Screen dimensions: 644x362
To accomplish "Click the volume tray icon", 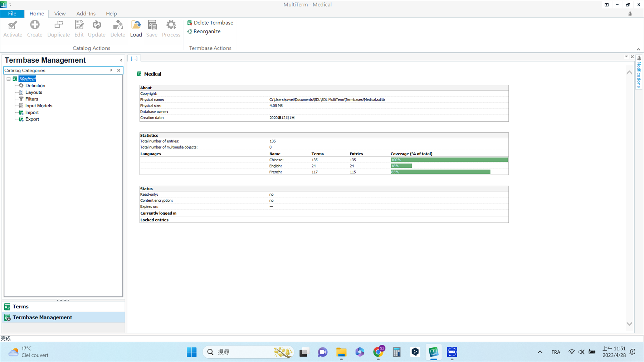I will click(581, 352).
